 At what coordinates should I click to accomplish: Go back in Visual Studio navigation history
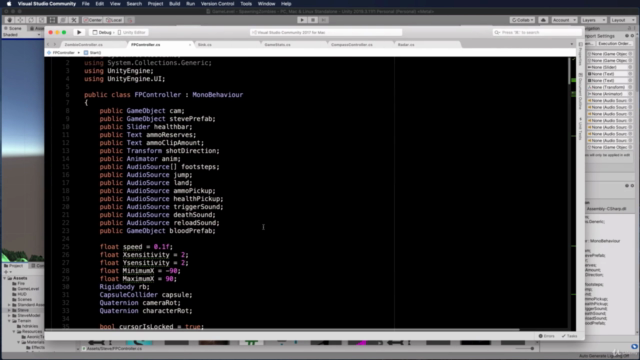pyautogui.click(x=48, y=44)
